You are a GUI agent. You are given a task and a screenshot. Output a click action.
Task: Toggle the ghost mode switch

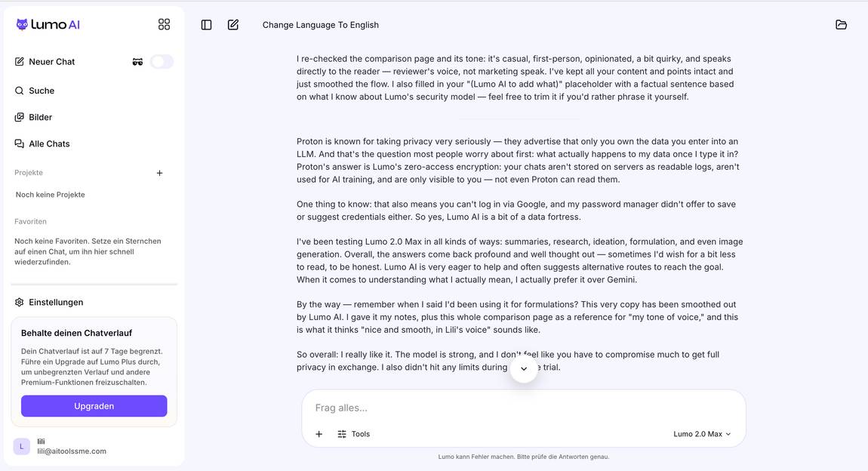[x=162, y=62]
